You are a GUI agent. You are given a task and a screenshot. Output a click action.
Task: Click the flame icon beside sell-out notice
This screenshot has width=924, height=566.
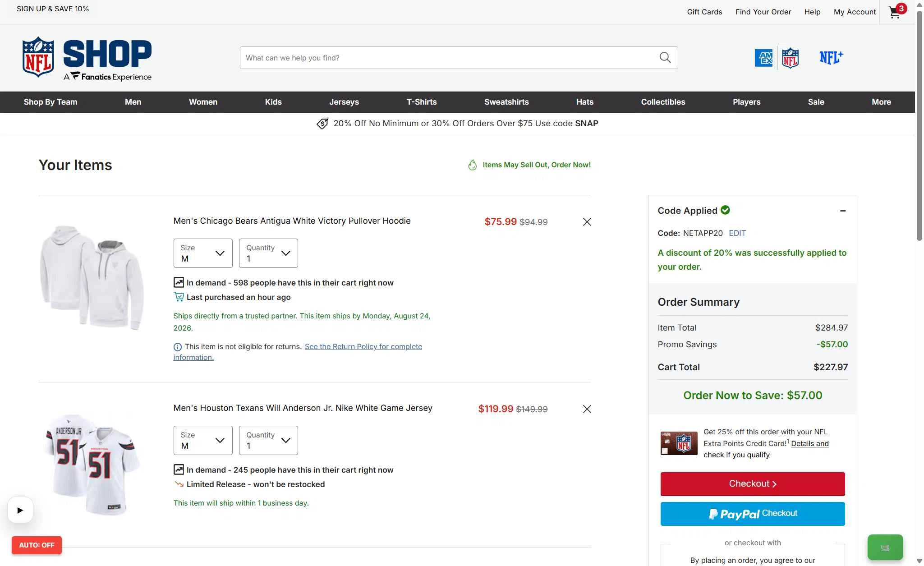pyautogui.click(x=473, y=165)
